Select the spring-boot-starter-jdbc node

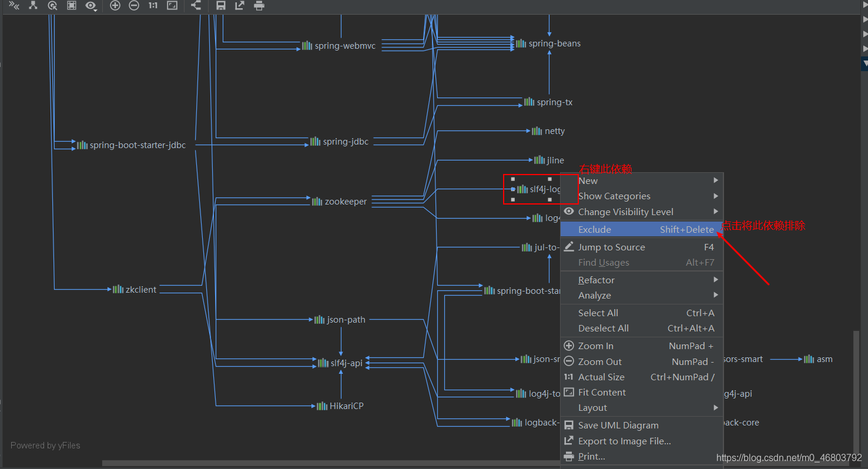coord(131,145)
